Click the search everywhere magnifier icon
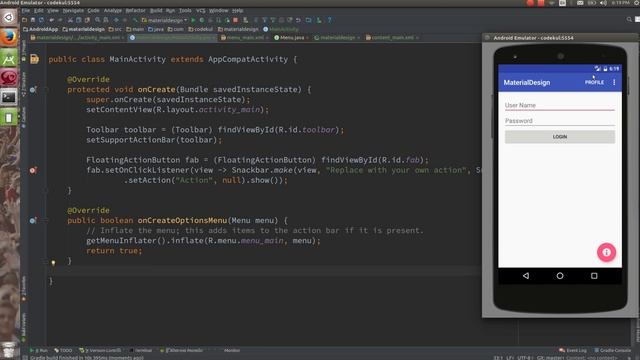This screenshot has width=640, height=360. coord(629,20)
